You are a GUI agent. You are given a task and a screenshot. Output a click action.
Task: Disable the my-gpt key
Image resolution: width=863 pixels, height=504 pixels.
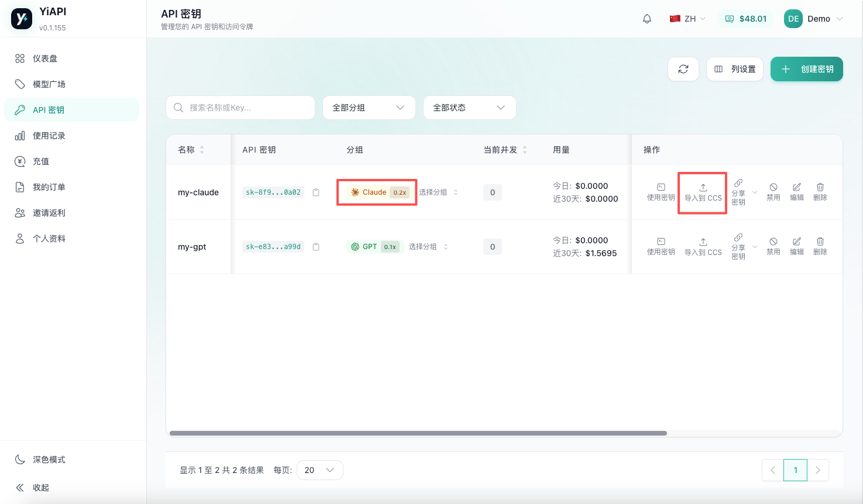(773, 247)
